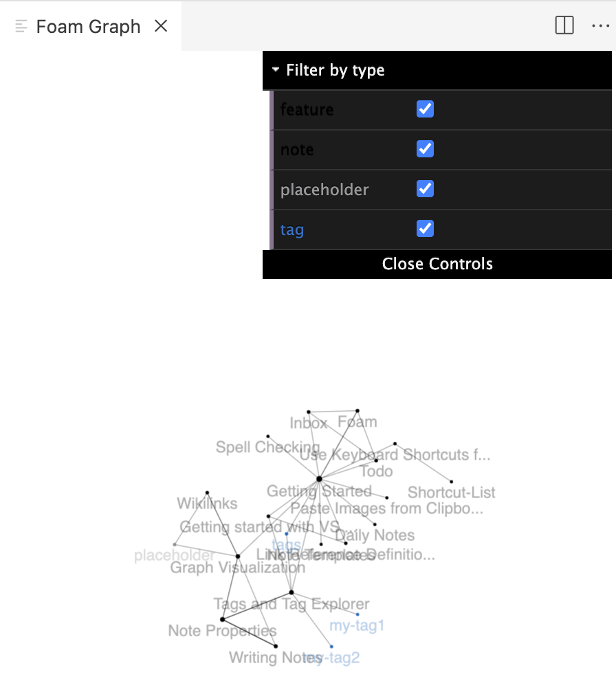
Task: Split the Foam Graph editor to the side
Action: (564, 25)
